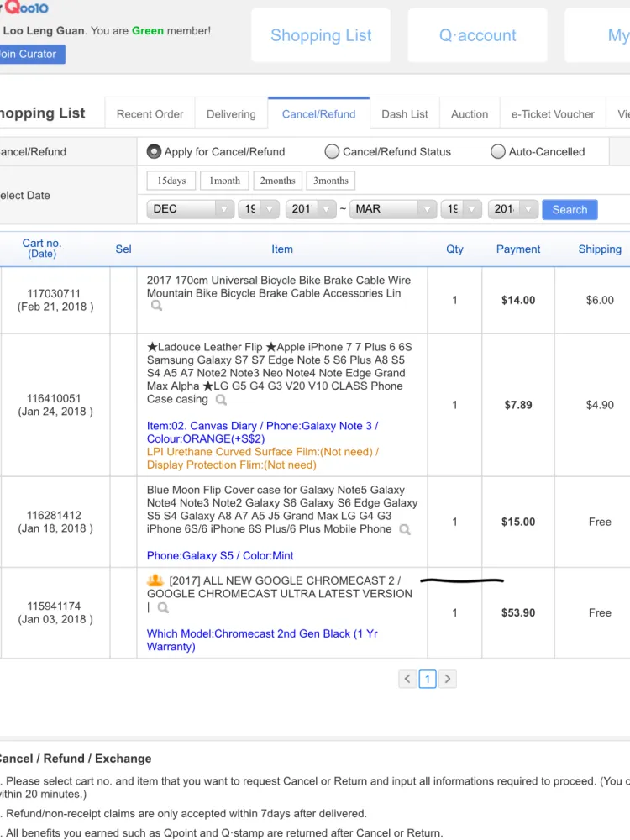Select Cancel/Refund Status radio option
Screen dimensions: 630x840
[x=332, y=152]
